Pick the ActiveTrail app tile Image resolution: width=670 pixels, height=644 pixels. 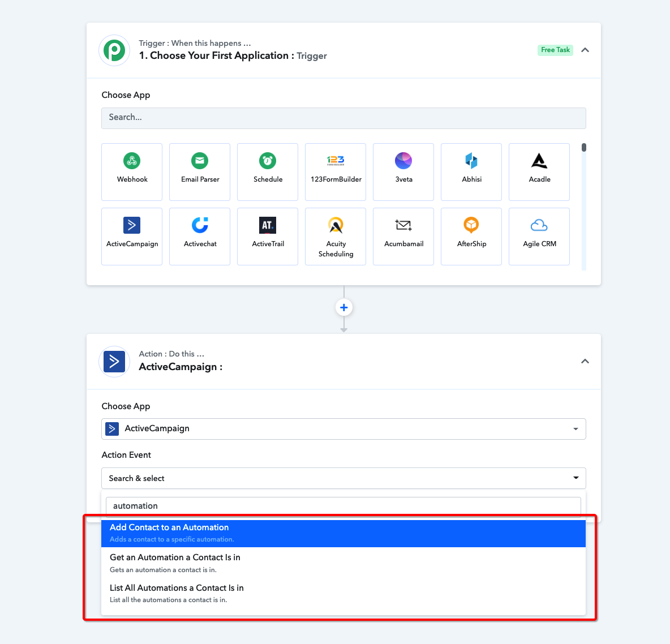click(268, 237)
